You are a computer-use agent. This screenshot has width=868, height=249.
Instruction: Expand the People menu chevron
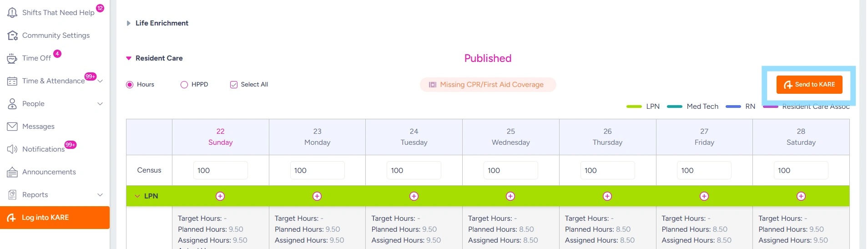(100, 104)
